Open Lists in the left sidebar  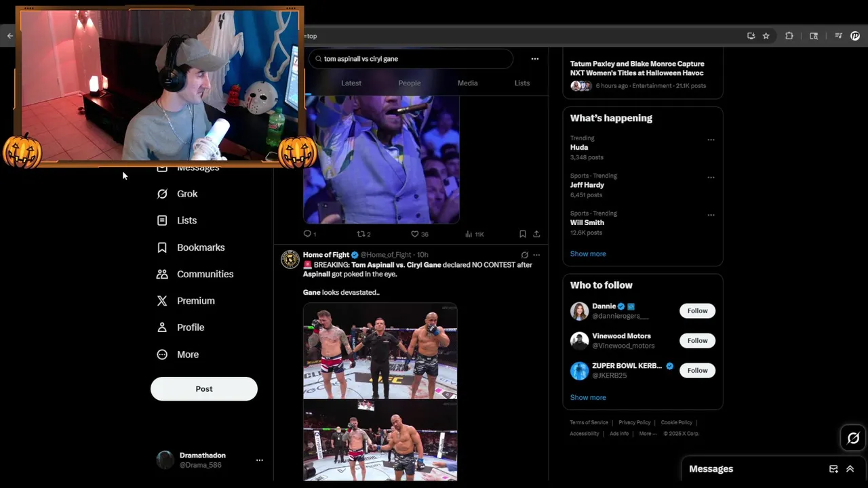pos(176,220)
